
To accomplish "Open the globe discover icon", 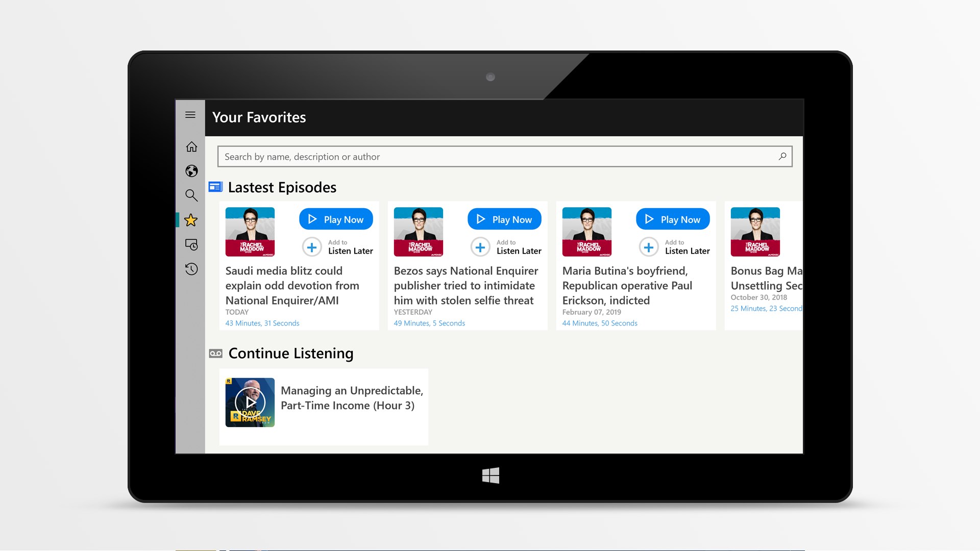I will tap(191, 171).
